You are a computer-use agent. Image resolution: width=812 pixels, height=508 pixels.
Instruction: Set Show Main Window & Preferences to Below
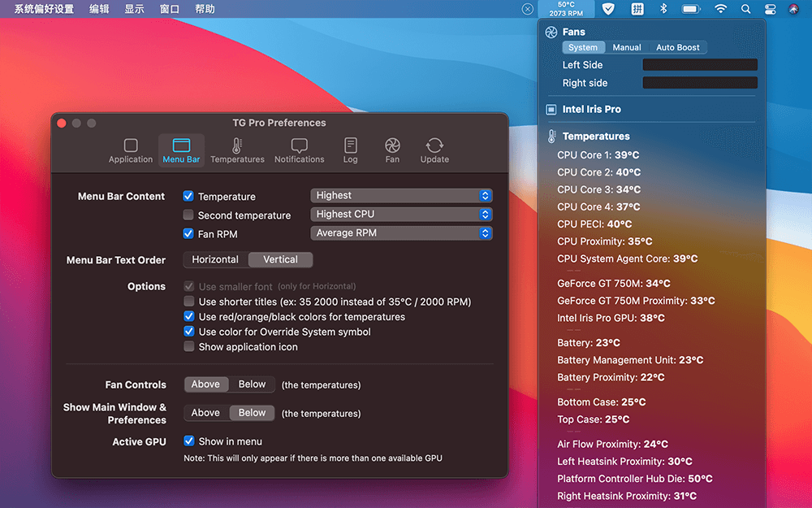click(252, 413)
